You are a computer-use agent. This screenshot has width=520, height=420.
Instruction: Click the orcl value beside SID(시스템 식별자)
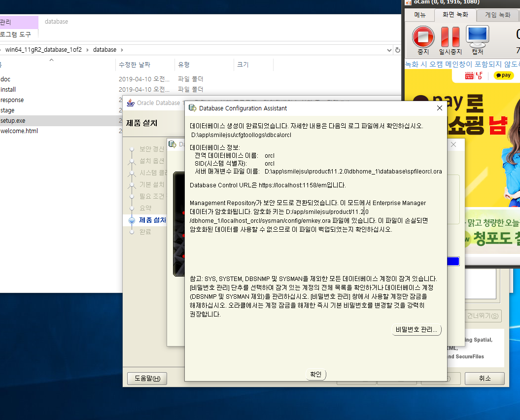click(270, 164)
